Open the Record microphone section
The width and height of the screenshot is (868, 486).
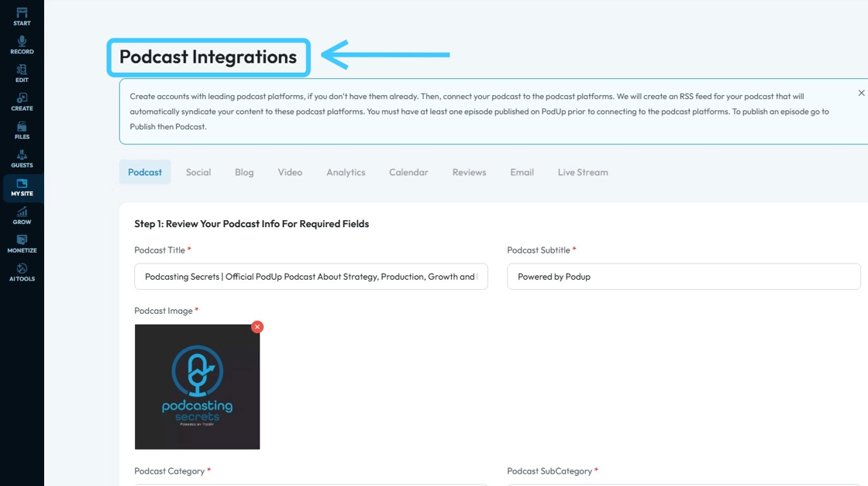tap(22, 45)
